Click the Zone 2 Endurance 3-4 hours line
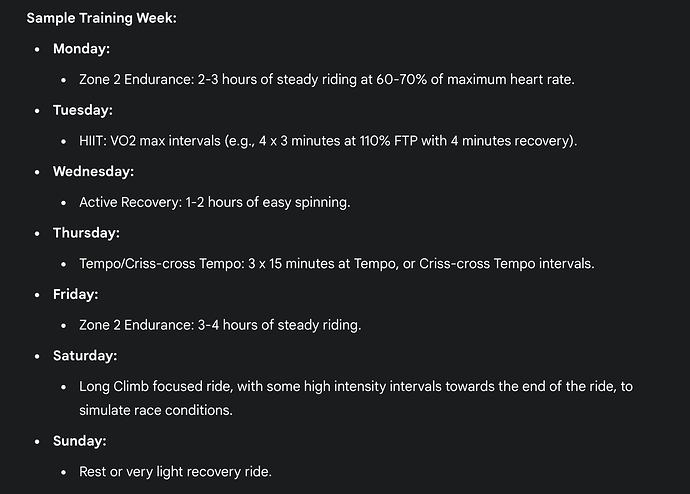 click(220, 325)
